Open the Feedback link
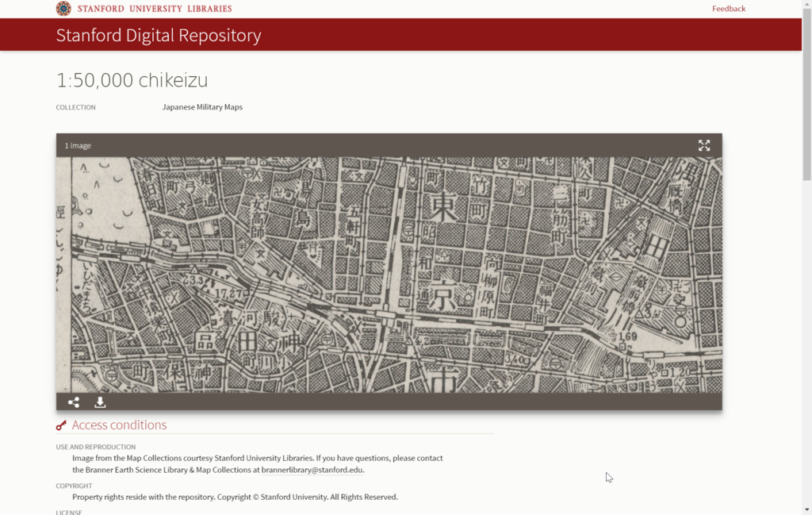Screen dimensions: 812x515 coord(729,8)
